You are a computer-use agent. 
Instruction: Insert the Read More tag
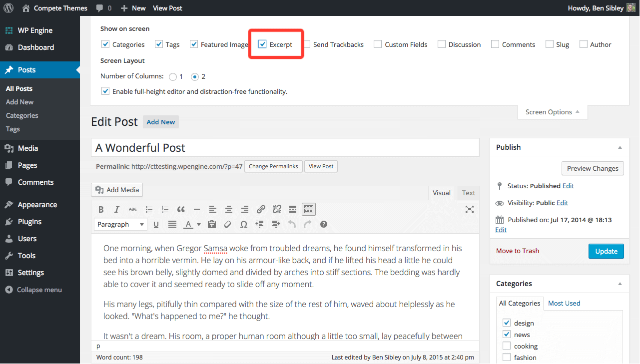293,209
